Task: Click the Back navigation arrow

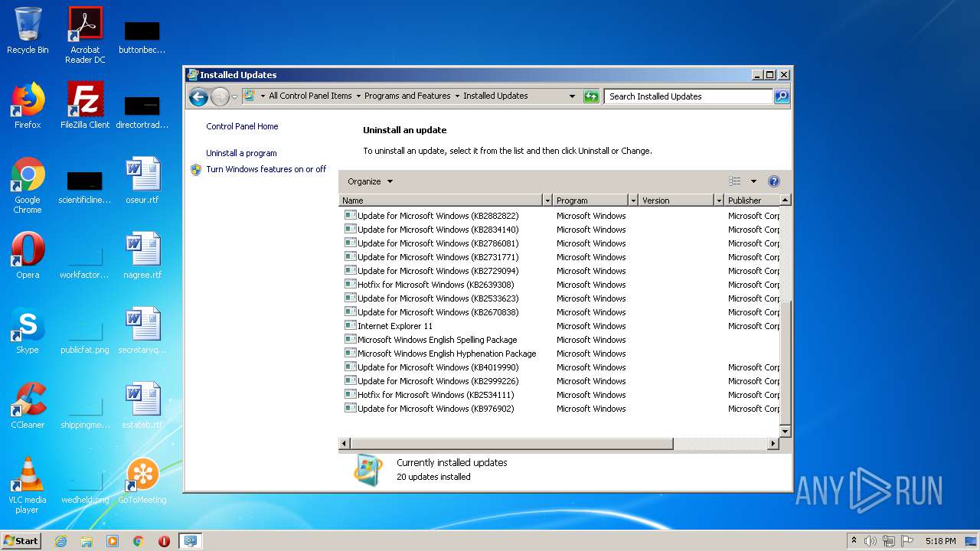Action: [x=198, y=96]
